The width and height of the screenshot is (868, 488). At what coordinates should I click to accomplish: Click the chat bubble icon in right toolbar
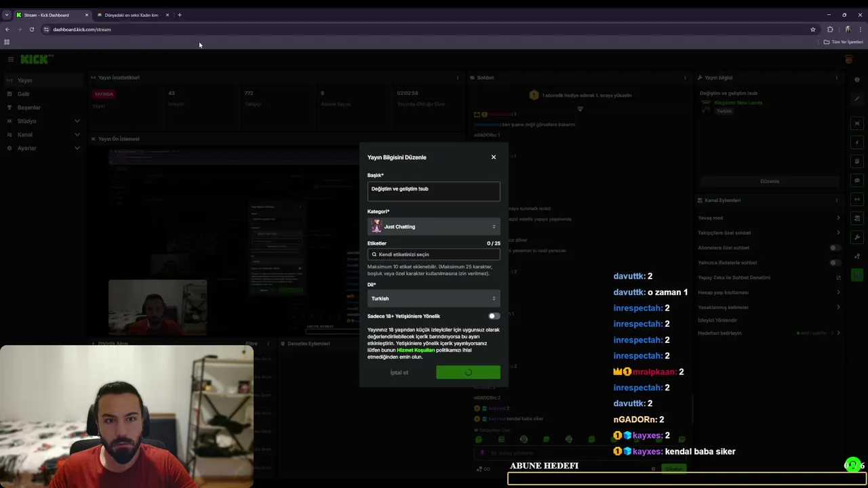pyautogui.click(x=857, y=180)
